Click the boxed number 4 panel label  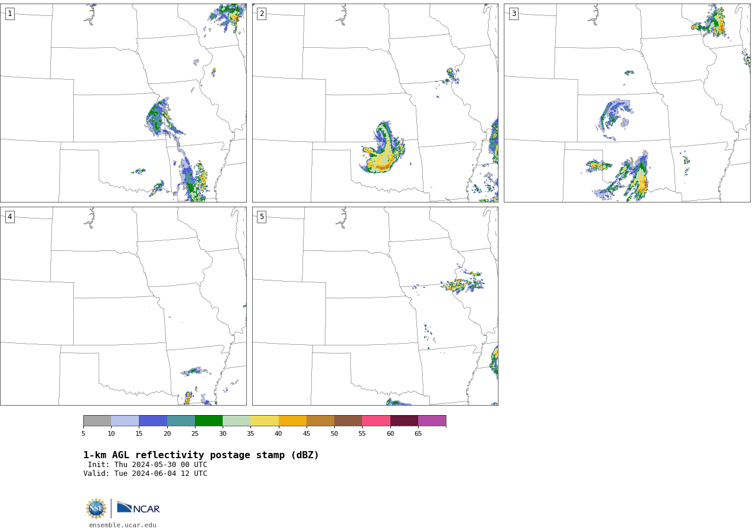[9, 217]
